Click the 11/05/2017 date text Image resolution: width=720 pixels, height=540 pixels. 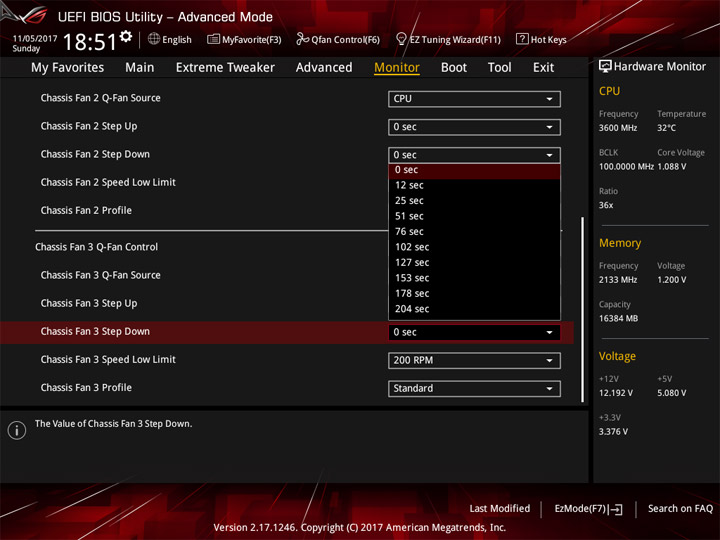click(x=34, y=39)
